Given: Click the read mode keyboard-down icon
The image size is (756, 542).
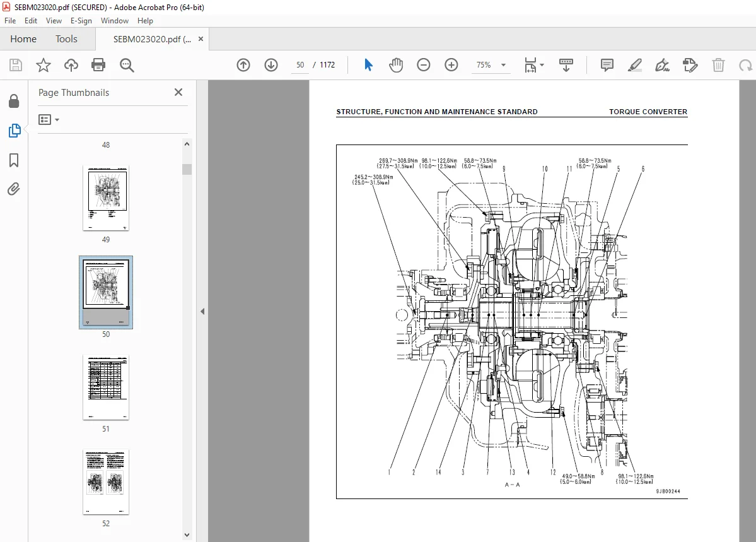Looking at the screenshot, I should click(566, 64).
